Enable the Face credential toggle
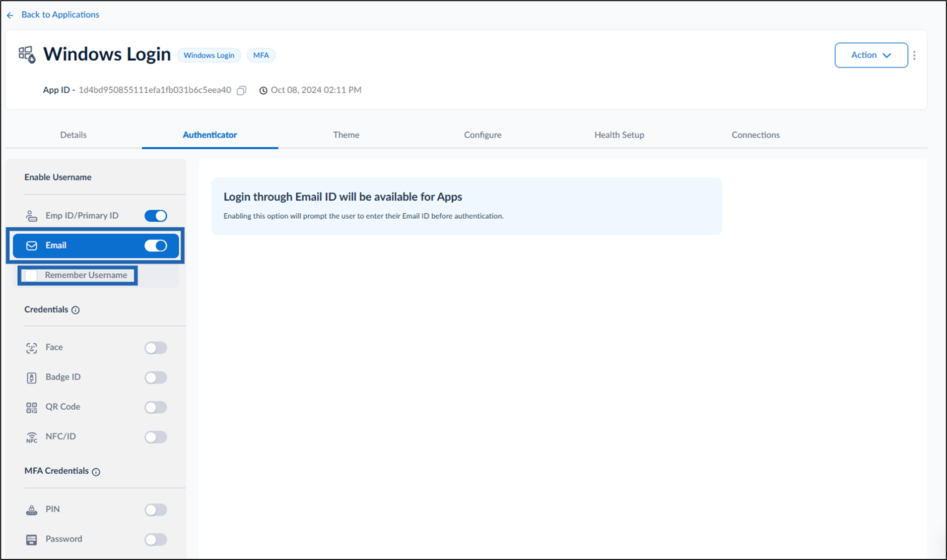Screen dimensions: 947x560 point(156,348)
